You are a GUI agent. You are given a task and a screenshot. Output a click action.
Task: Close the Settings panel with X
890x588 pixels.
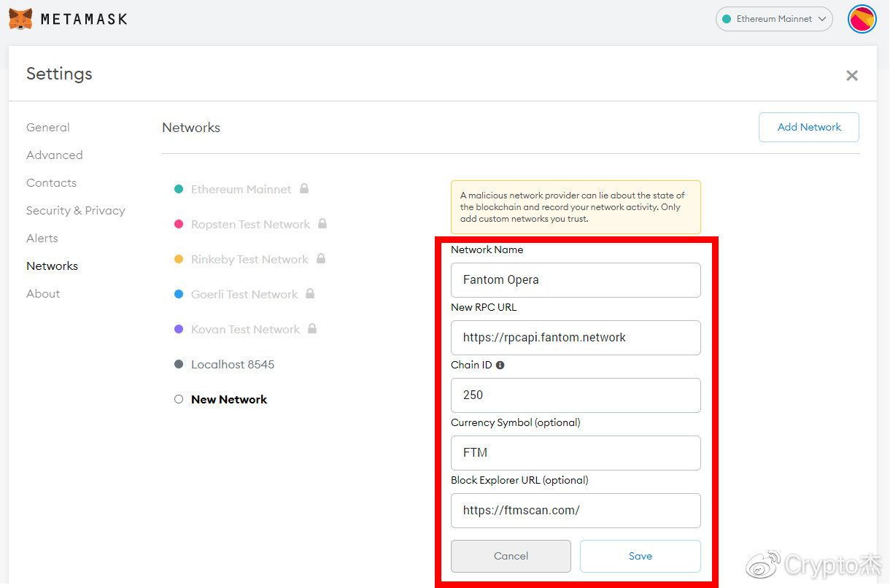click(851, 75)
